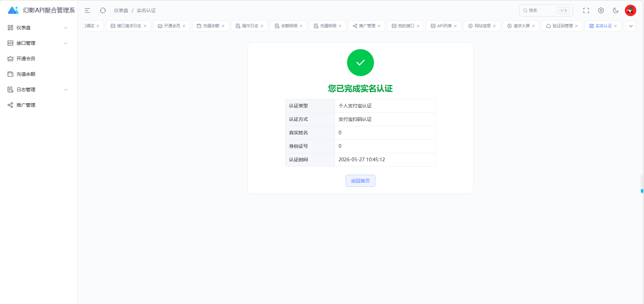
Task: Close the 充值明细 tab
Action: [340, 26]
